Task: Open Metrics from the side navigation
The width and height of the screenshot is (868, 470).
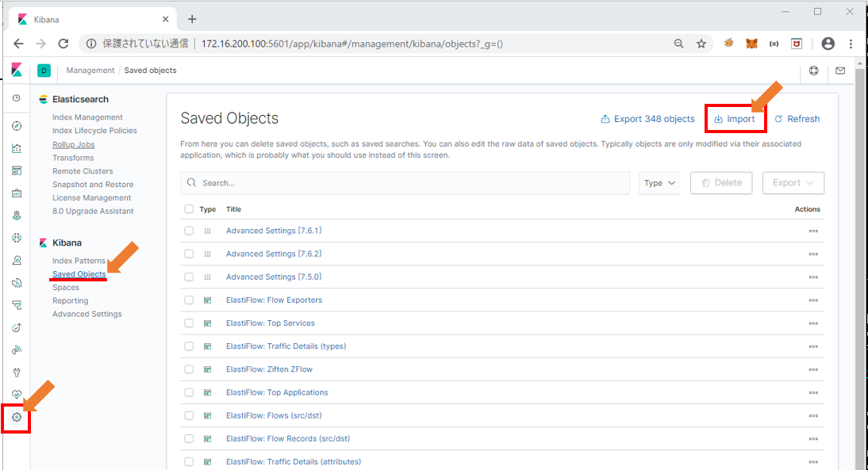Action: pos(17,261)
